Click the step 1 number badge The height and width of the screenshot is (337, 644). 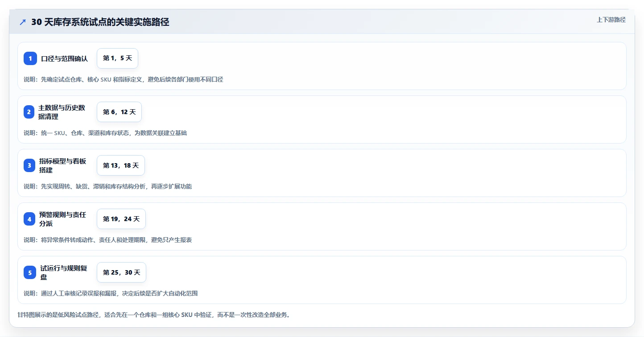pos(30,58)
